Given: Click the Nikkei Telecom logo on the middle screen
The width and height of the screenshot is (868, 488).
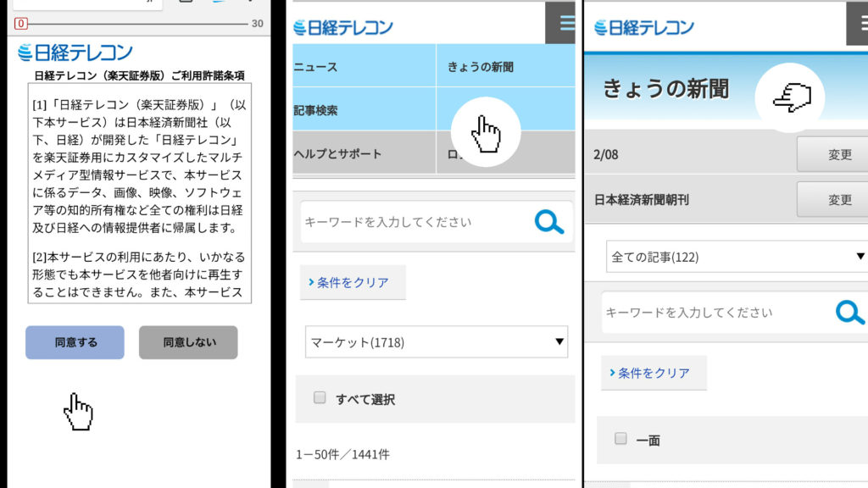Looking at the screenshot, I should click(x=343, y=28).
